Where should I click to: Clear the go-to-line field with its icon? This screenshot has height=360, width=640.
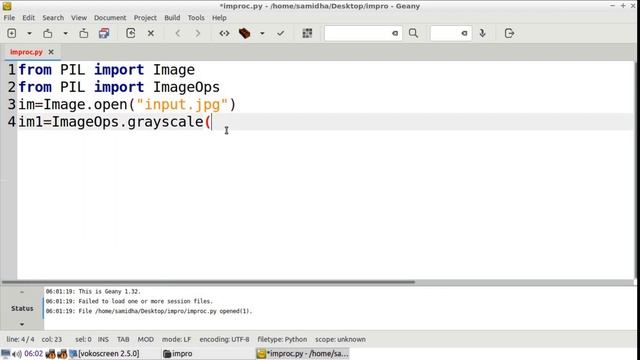[x=464, y=33]
